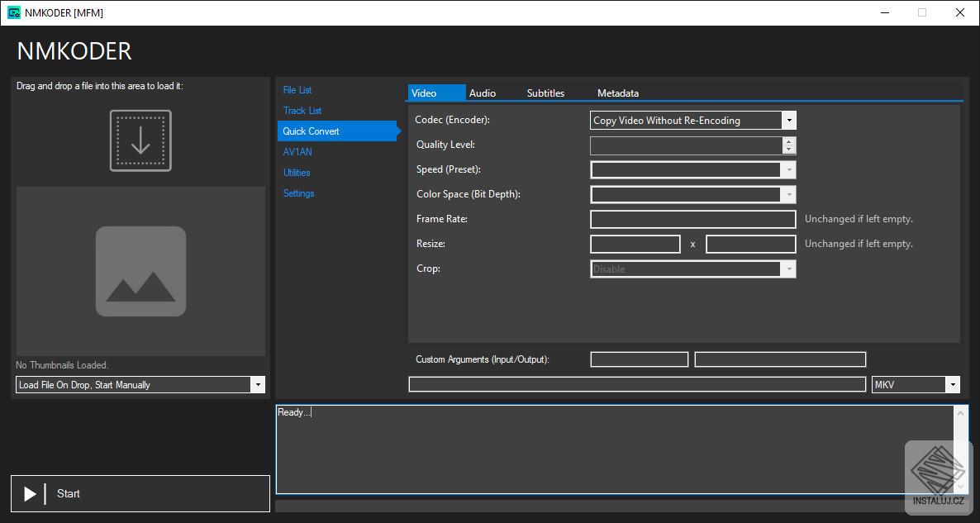Switch to the Video tab
This screenshot has height=523, width=980.
coord(437,93)
